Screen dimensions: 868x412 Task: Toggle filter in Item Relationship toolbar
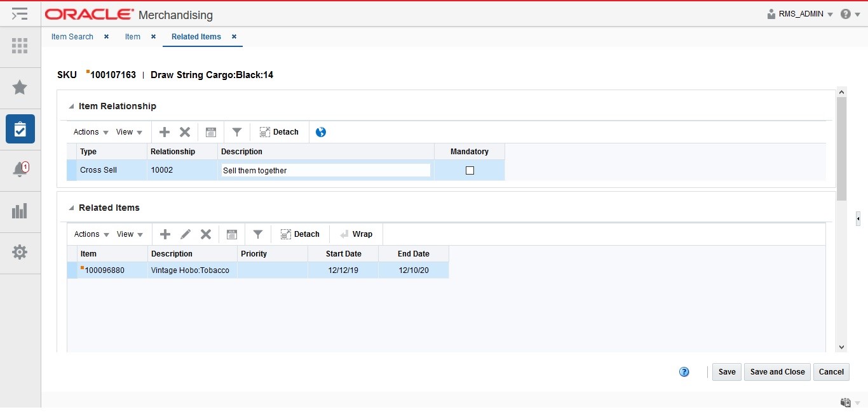[x=237, y=132]
